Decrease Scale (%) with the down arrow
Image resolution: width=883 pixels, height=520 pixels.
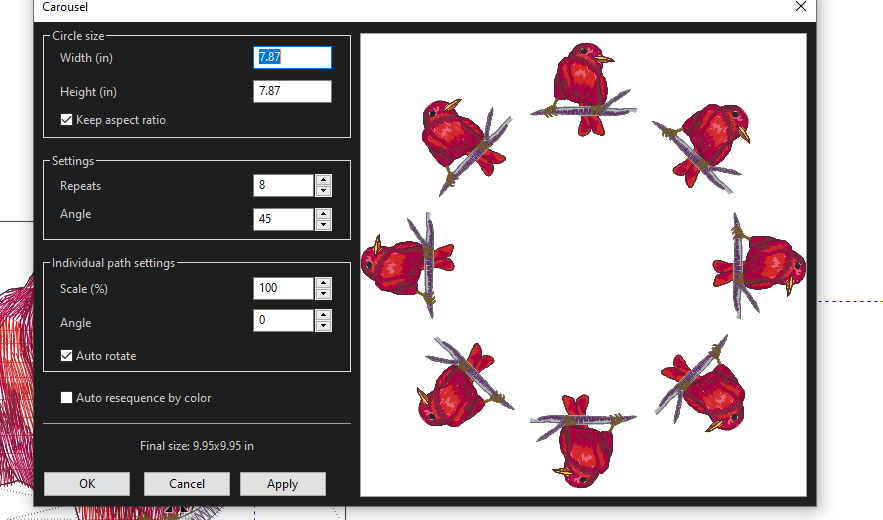pyautogui.click(x=323, y=294)
